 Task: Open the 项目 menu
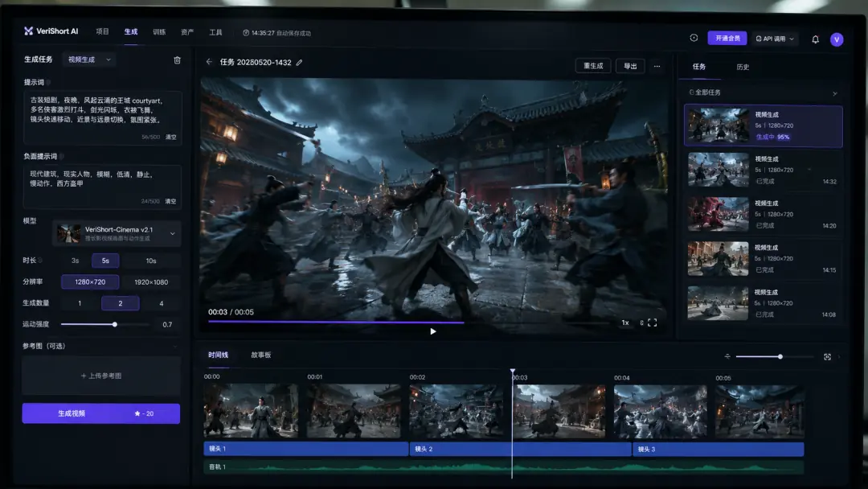point(102,31)
